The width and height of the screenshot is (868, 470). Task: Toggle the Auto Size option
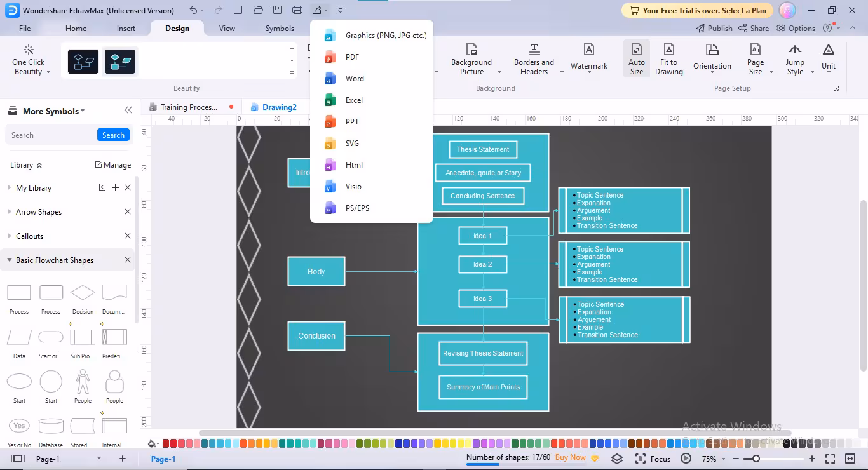click(637, 59)
